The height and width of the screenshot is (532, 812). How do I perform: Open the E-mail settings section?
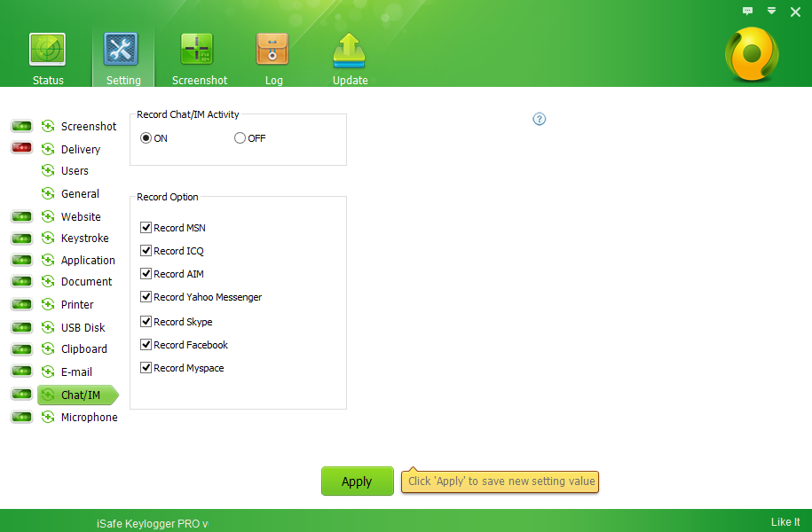click(x=76, y=372)
